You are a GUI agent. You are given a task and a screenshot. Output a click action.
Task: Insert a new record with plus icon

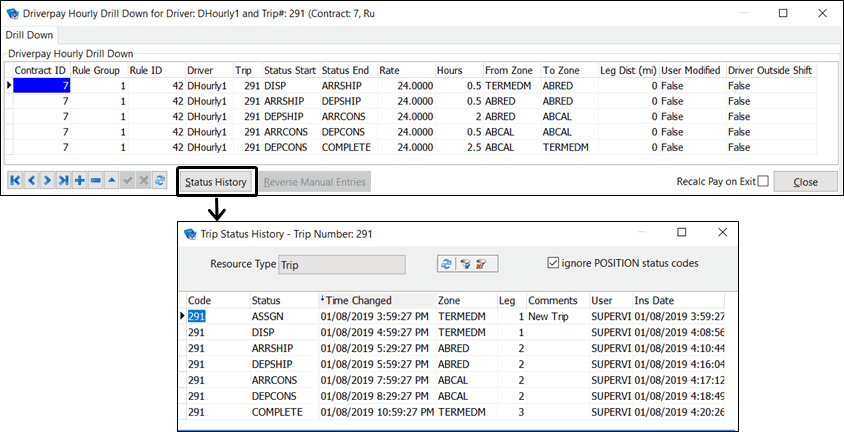pos(80,181)
